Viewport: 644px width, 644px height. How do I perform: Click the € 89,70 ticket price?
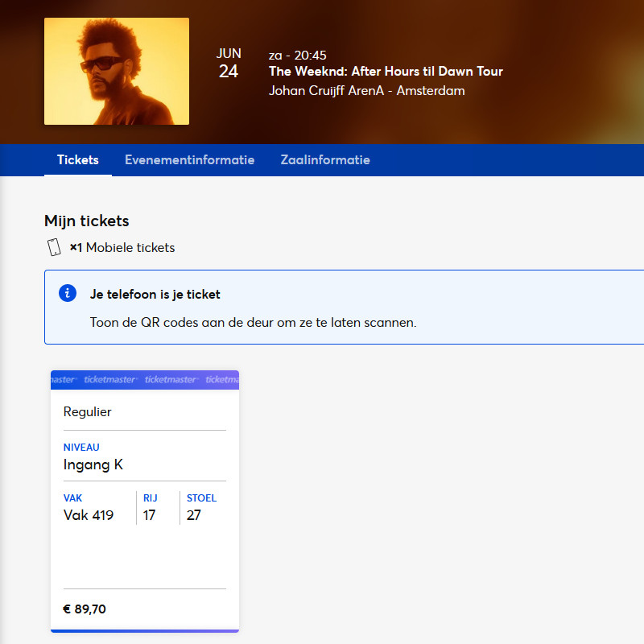tap(85, 609)
